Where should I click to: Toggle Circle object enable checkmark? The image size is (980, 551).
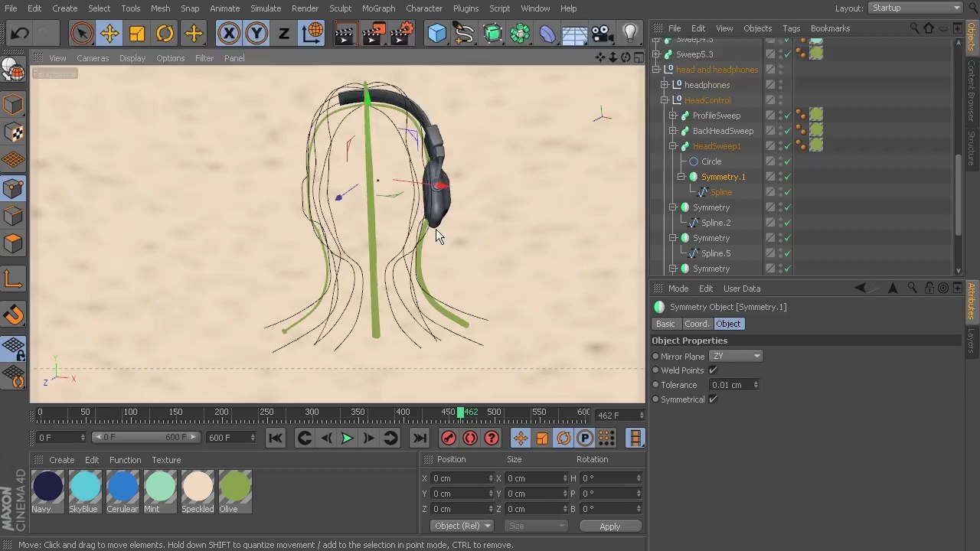(787, 161)
